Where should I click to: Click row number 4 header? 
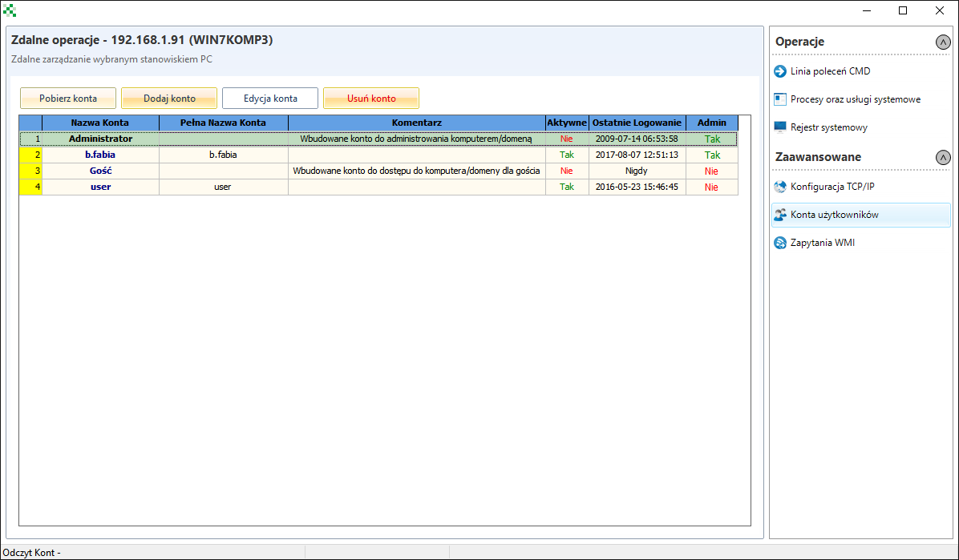pyautogui.click(x=30, y=187)
